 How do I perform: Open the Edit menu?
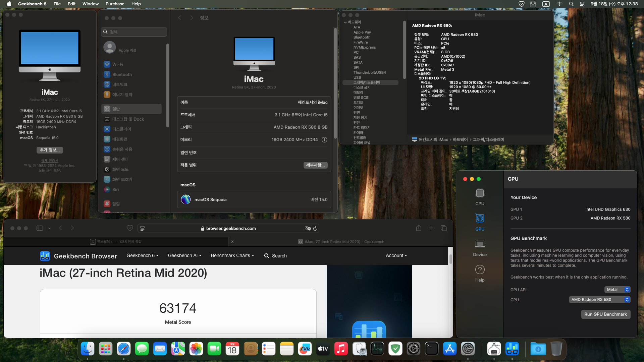click(71, 4)
